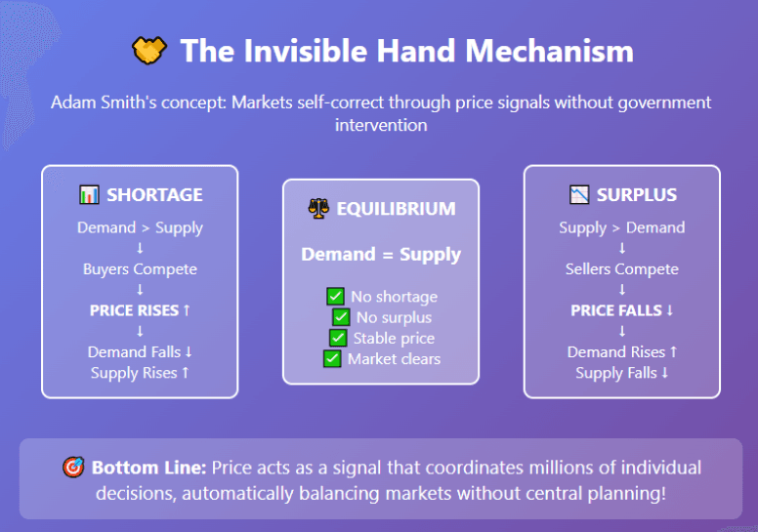Toggle the No shortage checkbox

[x=335, y=297]
